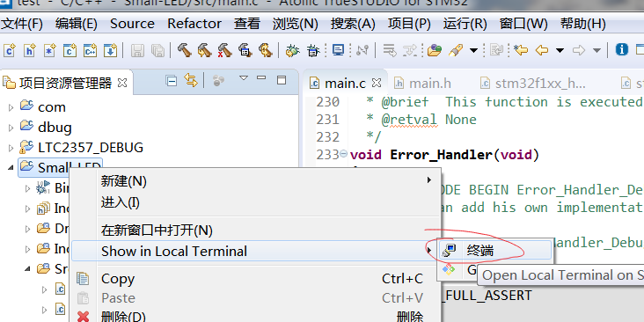Click the blue Information icon in toolbar
Viewport: 644px width, 322px height.
[621, 49]
